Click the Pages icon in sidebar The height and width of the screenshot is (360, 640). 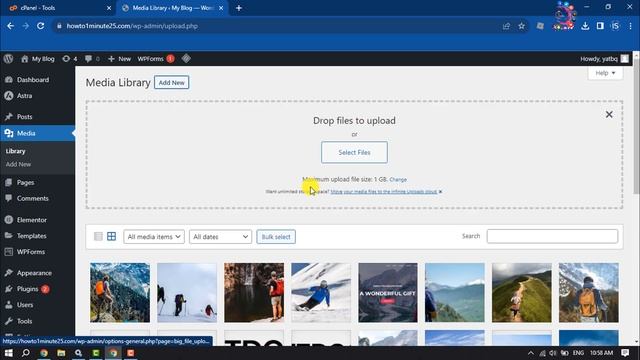click(x=9, y=182)
